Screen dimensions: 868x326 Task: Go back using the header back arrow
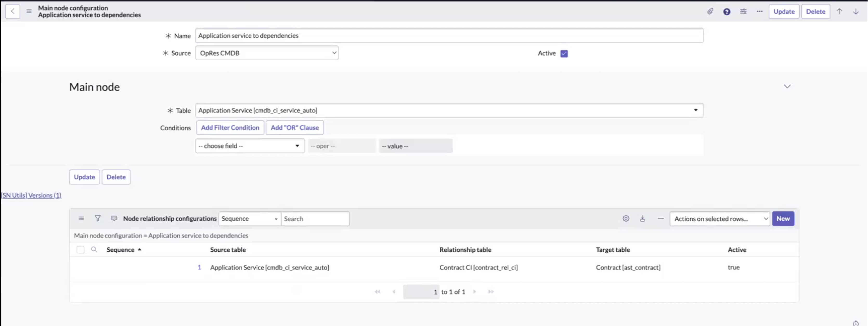coord(12,11)
